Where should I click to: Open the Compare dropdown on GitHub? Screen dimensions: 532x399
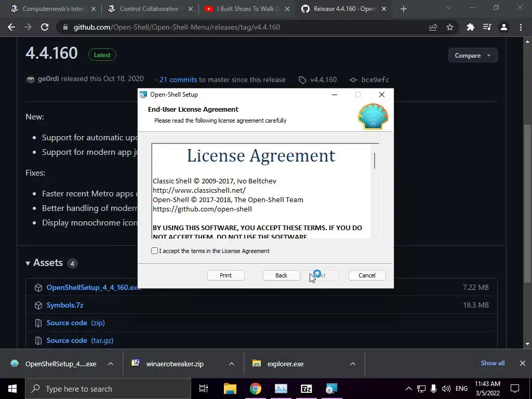click(x=473, y=55)
